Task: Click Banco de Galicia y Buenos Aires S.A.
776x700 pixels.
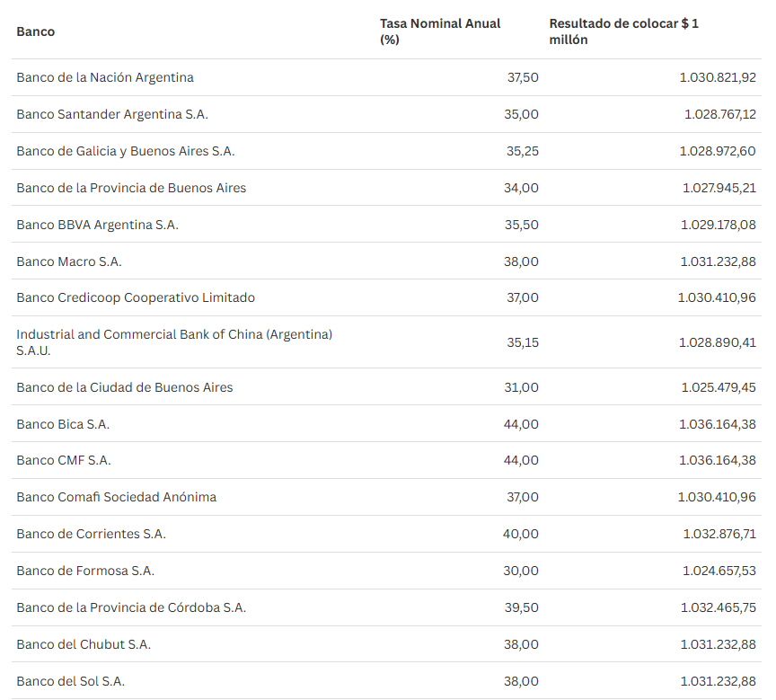Action: click(126, 151)
